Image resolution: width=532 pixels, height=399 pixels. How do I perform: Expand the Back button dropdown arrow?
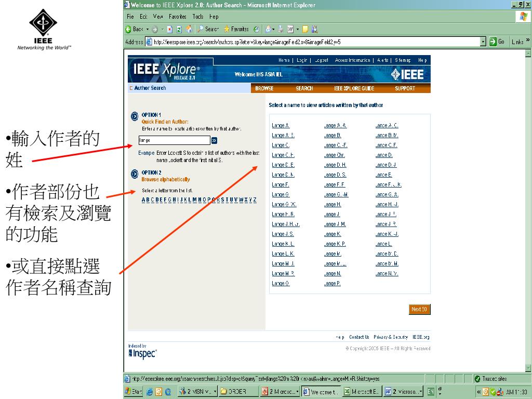click(x=148, y=30)
